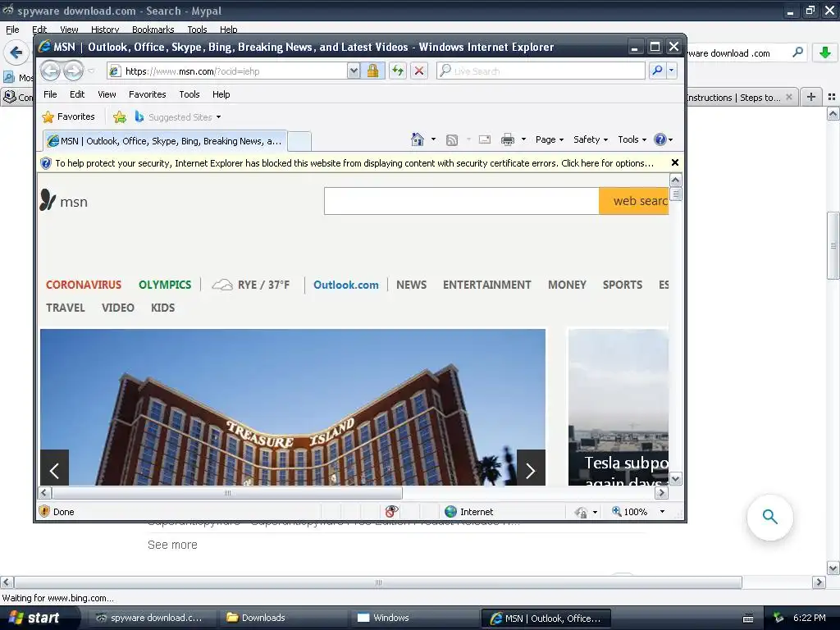
Task: Click the floating round search button
Action: click(x=769, y=517)
